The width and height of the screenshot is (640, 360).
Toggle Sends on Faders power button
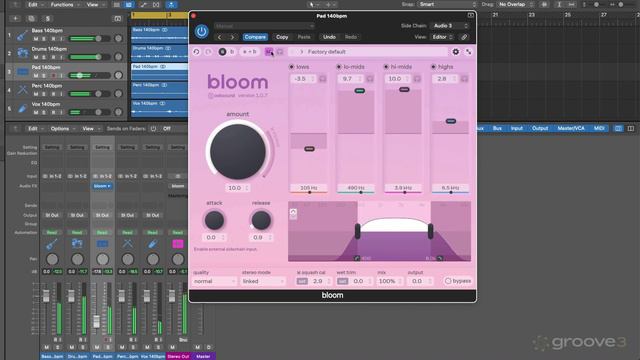coord(153,129)
